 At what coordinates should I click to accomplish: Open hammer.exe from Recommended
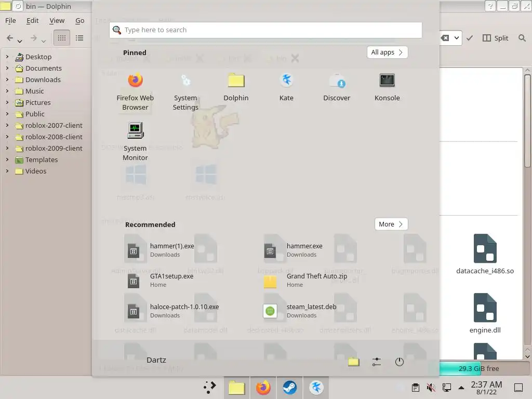click(293, 250)
